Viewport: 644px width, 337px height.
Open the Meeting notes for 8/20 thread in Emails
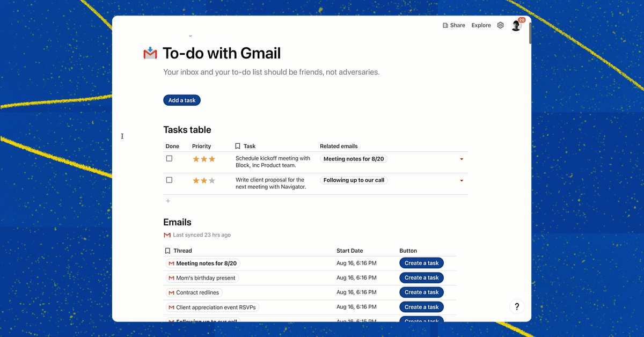click(x=202, y=263)
